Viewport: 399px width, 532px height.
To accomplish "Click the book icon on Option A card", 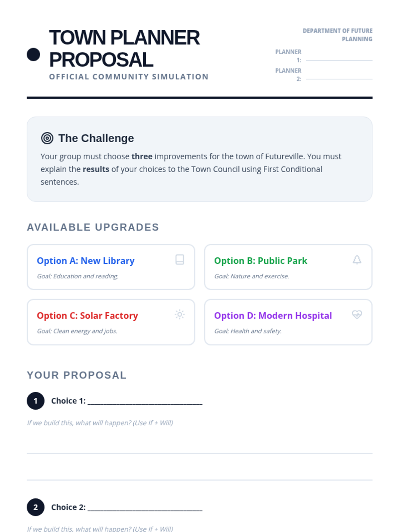I will (x=180, y=259).
